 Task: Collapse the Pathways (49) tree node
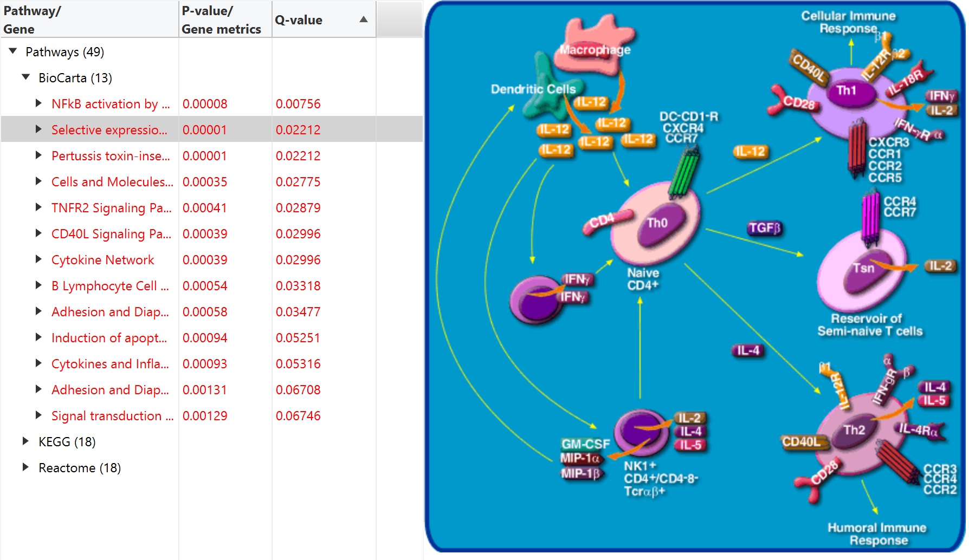point(12,51)
